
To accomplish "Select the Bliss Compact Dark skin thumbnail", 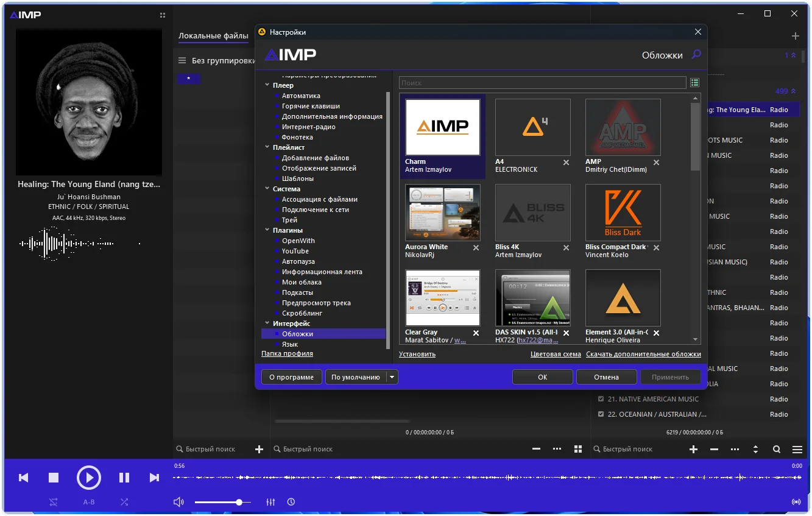I will tap(623, 213).
